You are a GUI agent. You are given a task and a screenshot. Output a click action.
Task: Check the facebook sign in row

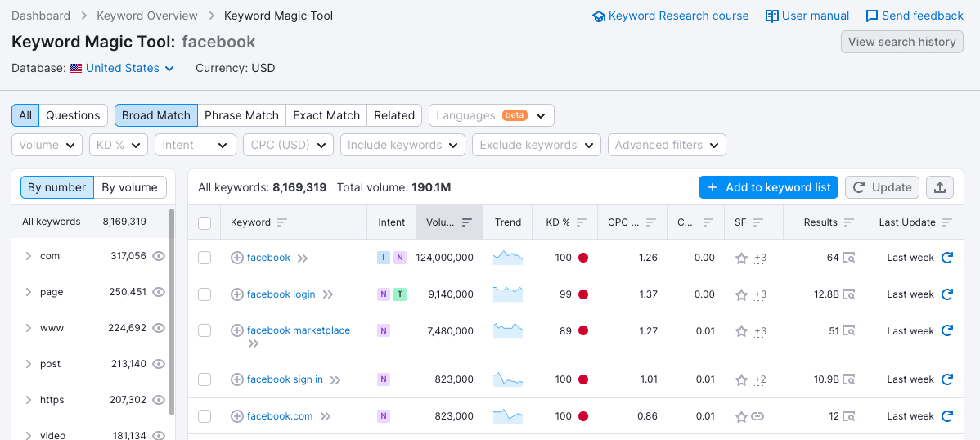pyautogui.click(x=205, y=379)
